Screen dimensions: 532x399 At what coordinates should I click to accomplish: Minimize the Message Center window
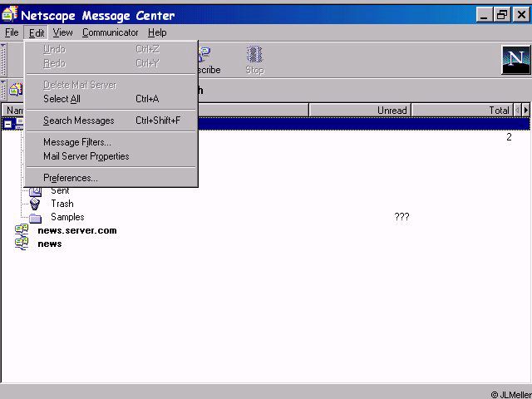pos(485,15)
